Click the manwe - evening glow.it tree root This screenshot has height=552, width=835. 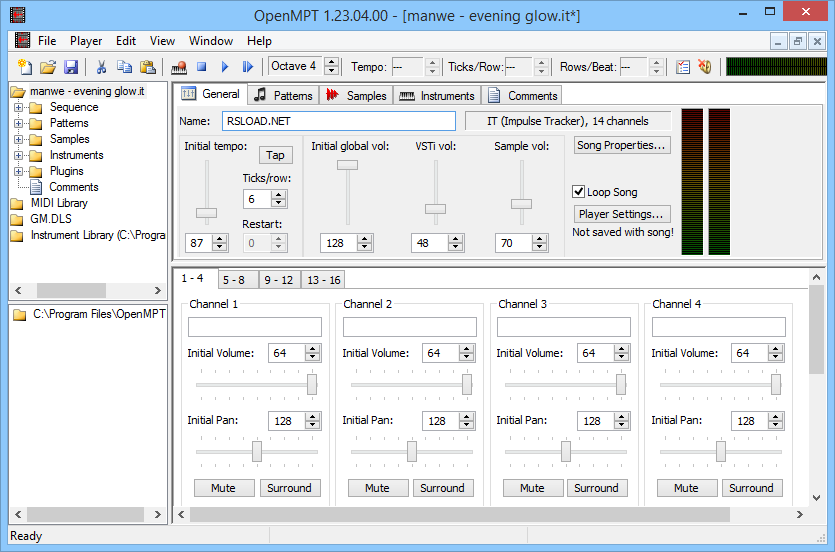pos(87,91)
